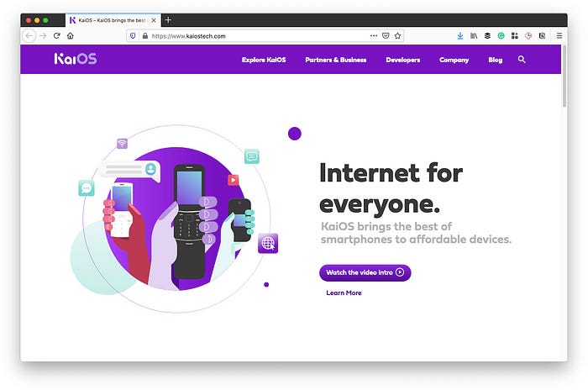Open the downloads arrow icon
This screenshot has height=390, width=588.
coord(460,35)
